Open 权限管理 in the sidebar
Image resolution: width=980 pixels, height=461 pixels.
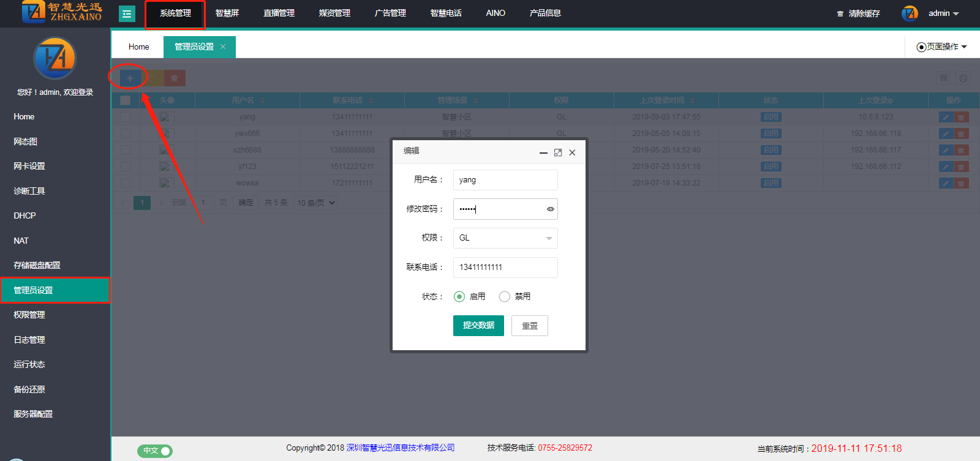29,315
